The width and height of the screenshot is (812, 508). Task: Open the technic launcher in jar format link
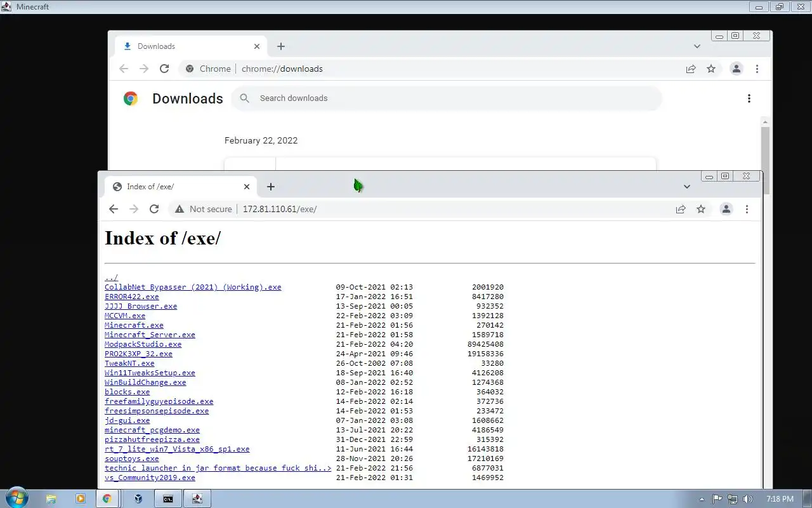(x=218, y=468)
